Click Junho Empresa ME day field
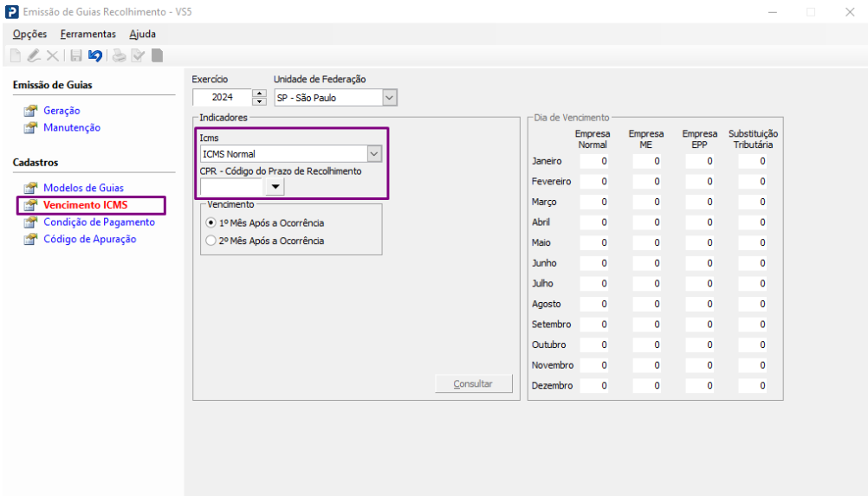Screen dimensions: 868x496 647,263
